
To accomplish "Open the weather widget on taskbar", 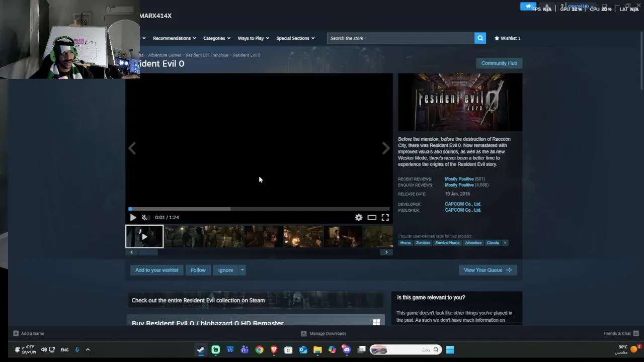I will coord(628,349).
